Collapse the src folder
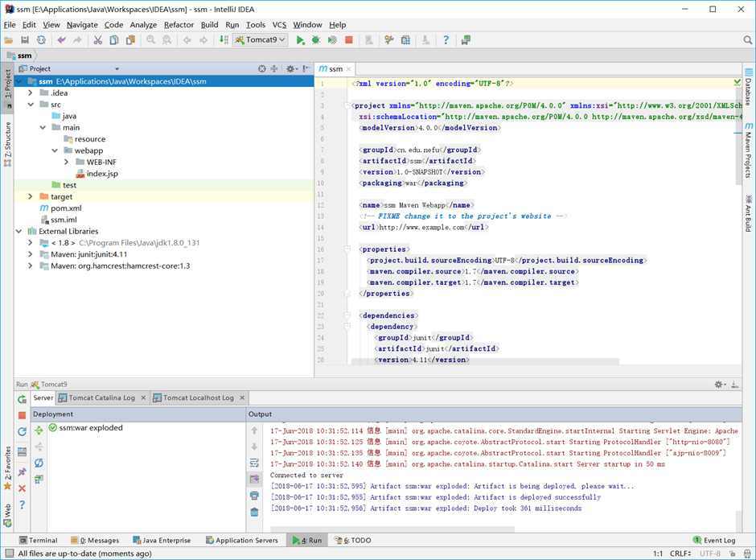 pyautogui.click(x=31, y=104)
